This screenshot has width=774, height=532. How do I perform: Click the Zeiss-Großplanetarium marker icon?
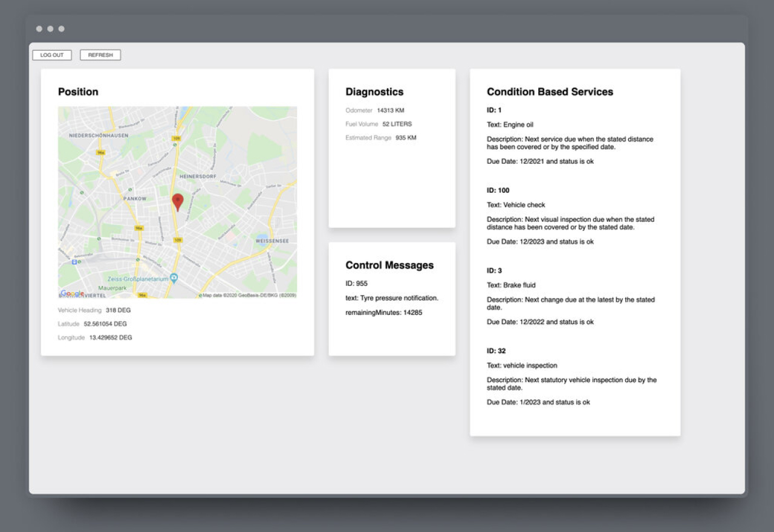174,278
